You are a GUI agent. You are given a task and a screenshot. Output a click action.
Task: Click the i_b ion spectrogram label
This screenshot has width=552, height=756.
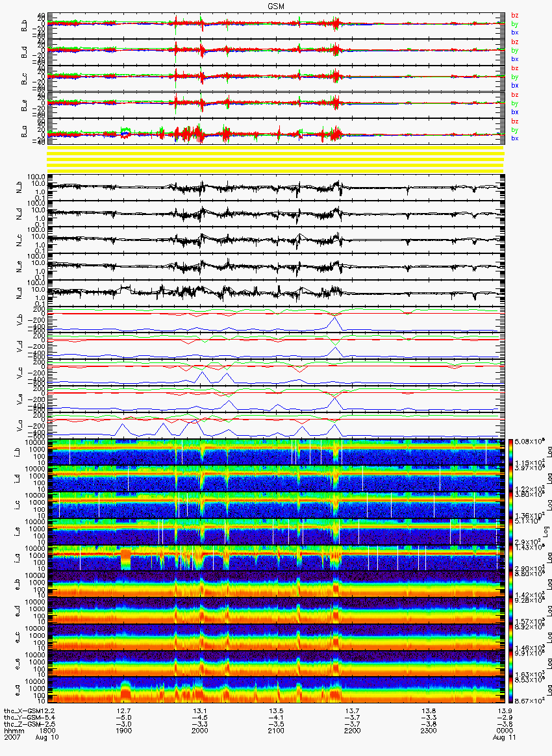[x=18, y=452]
